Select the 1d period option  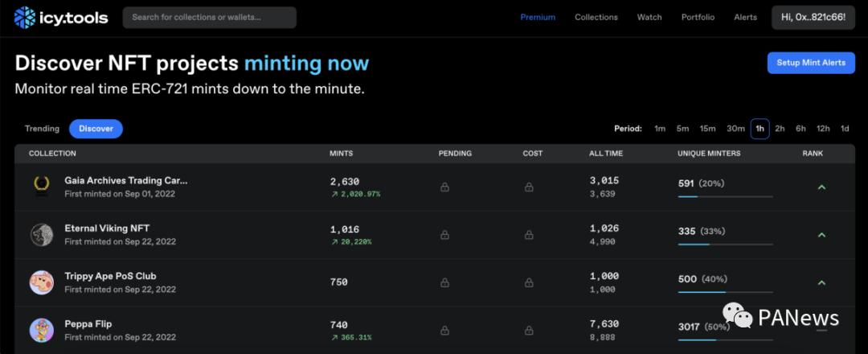pos(845,129)
